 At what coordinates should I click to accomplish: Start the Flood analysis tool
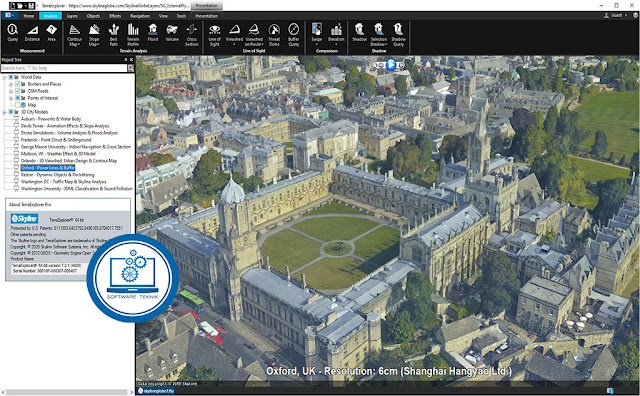pos(153,33)
